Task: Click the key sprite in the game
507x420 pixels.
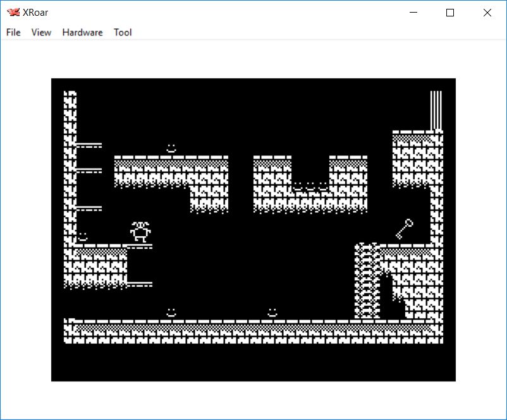Action: tap(405, 228)
